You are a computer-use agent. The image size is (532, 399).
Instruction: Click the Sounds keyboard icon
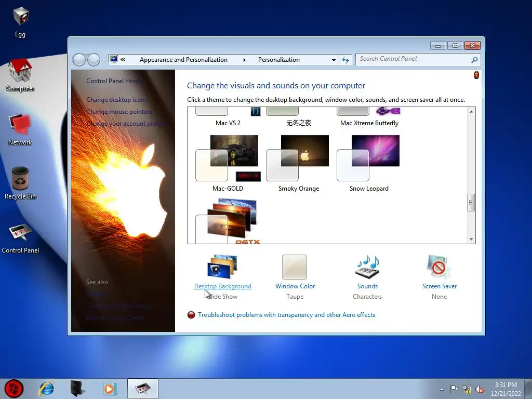pos(367,267)
